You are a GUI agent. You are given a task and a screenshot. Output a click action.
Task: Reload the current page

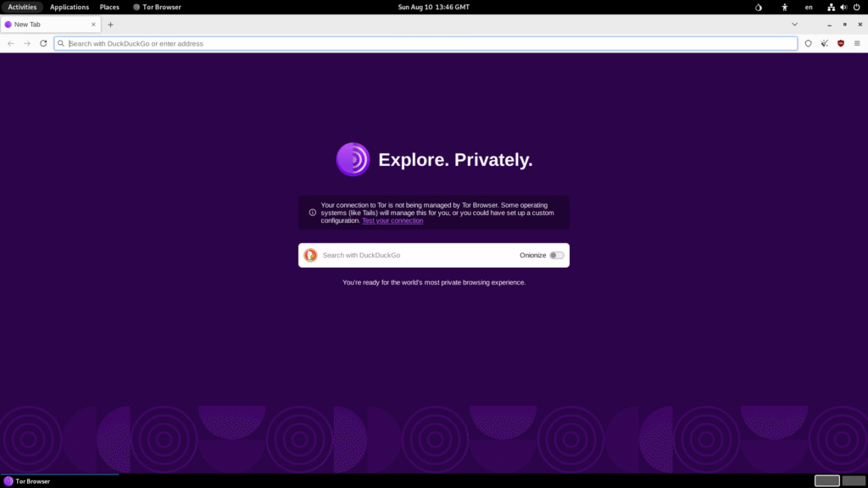[43, 43]
